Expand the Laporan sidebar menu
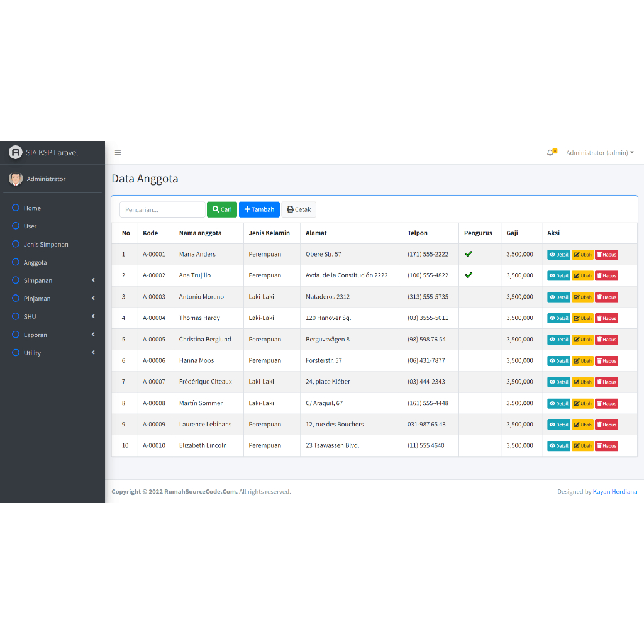The width and height of the screenshot is (644, 644). click(x=36, y=335)
